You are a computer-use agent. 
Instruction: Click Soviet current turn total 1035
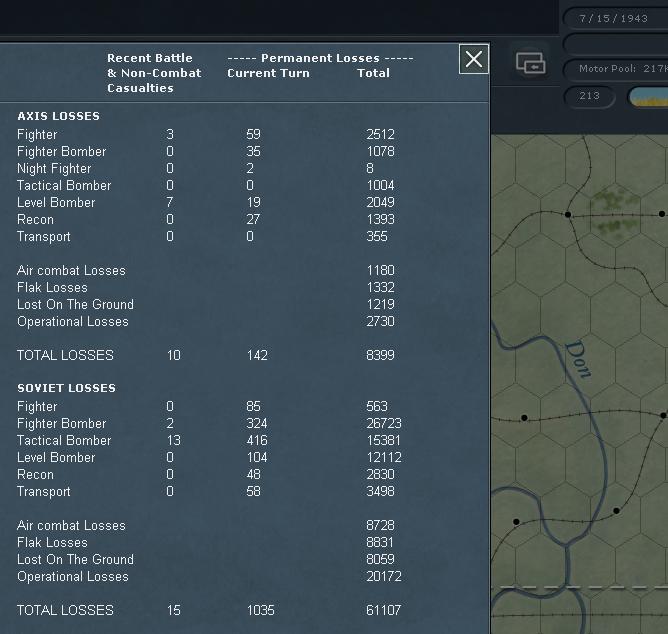point(261,610)
